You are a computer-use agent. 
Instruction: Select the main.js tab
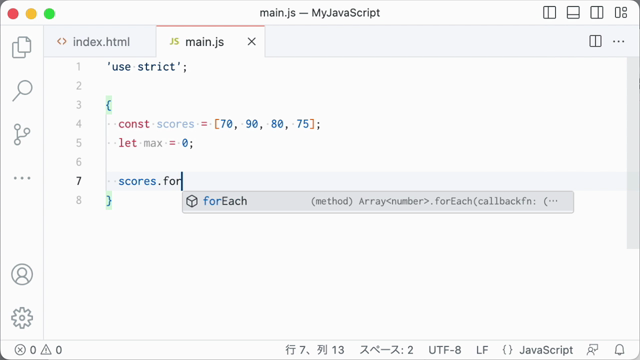(204, 42)
